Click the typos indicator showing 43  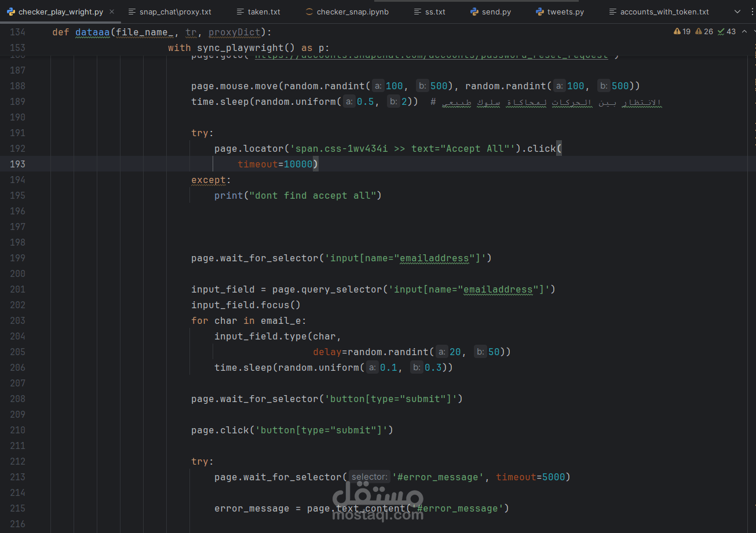[x=726, y=32]
